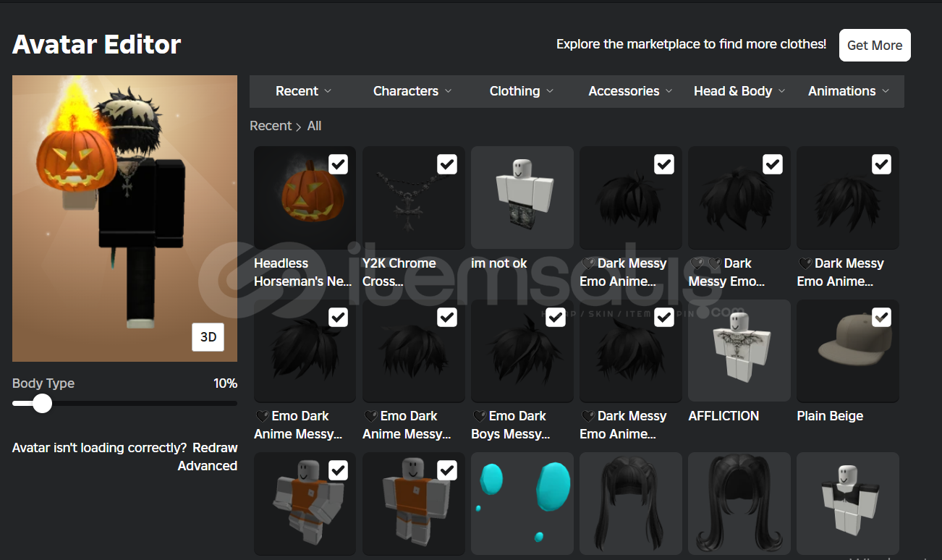Click the avatar preview image
Image resolution: width=942 pixels, height=560 pixels.
pyautogui.click(x=124, y=219)
